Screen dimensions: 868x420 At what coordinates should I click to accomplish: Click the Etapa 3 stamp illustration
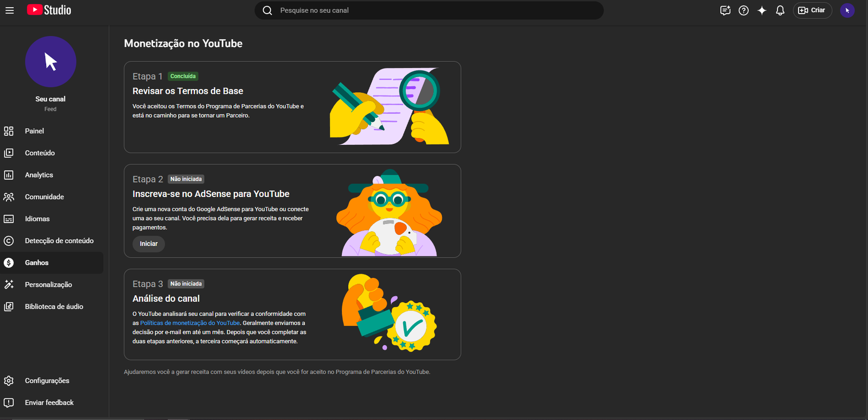[389, 313]
